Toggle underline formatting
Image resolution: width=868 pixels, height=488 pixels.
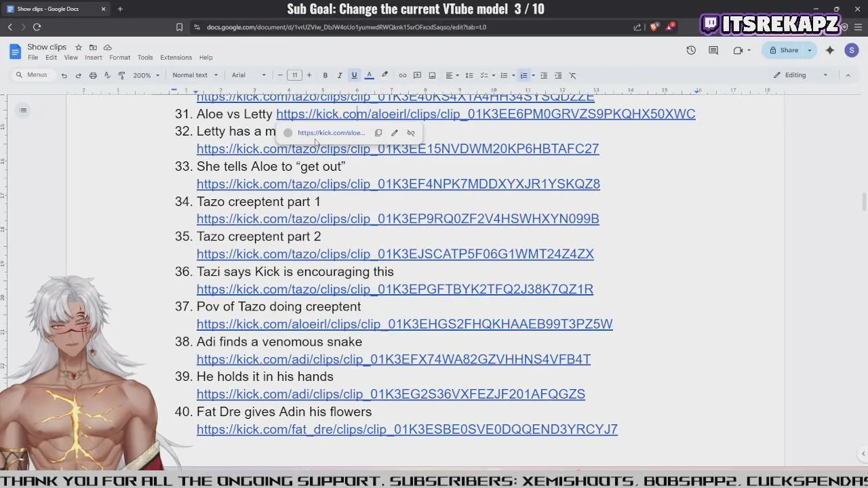click(354, 75)
